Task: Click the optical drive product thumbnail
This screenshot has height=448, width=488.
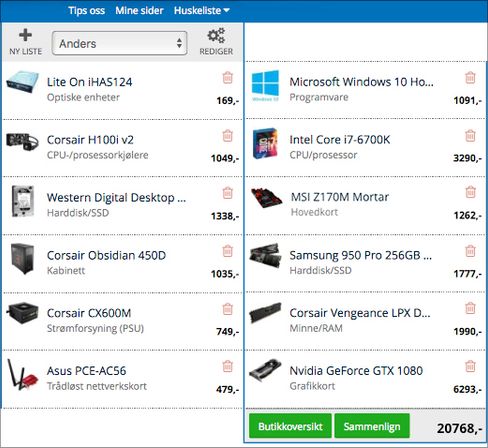Action: 22,82
